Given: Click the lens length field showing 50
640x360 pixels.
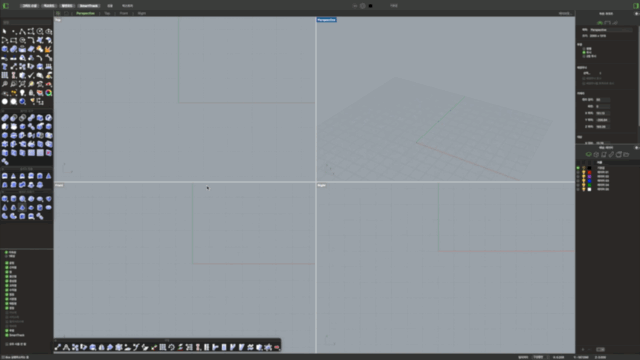Looking at the screenshot, I should tap(602, 100).
